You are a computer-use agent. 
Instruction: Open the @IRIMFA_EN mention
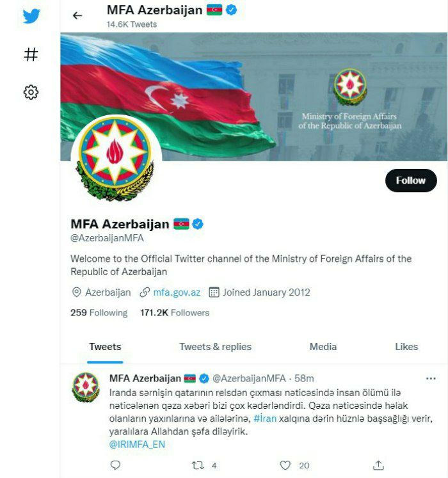pyautogui.click(x=137, y=444)
